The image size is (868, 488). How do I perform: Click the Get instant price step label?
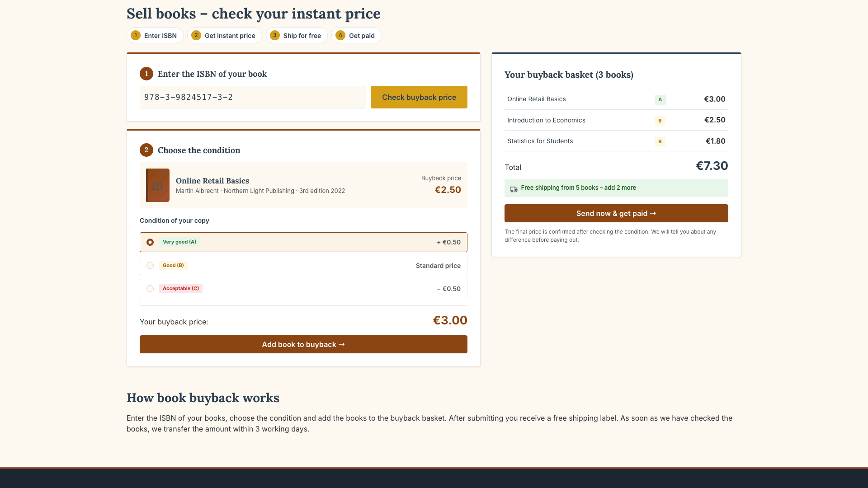pos(230,36)
